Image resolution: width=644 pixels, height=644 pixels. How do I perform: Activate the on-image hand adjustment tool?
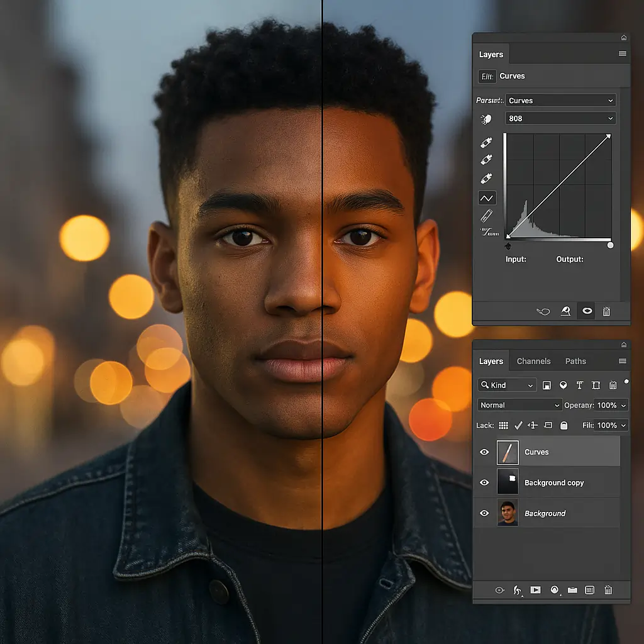pos(486,119)
